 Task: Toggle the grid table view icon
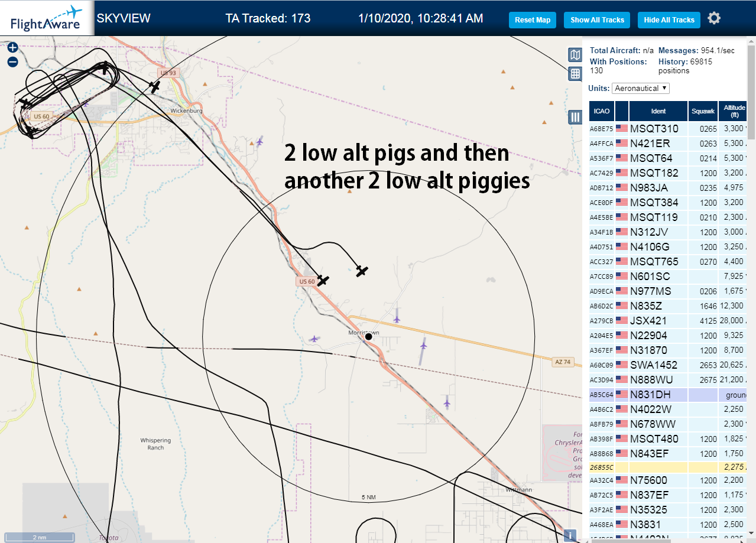(575, 74)
